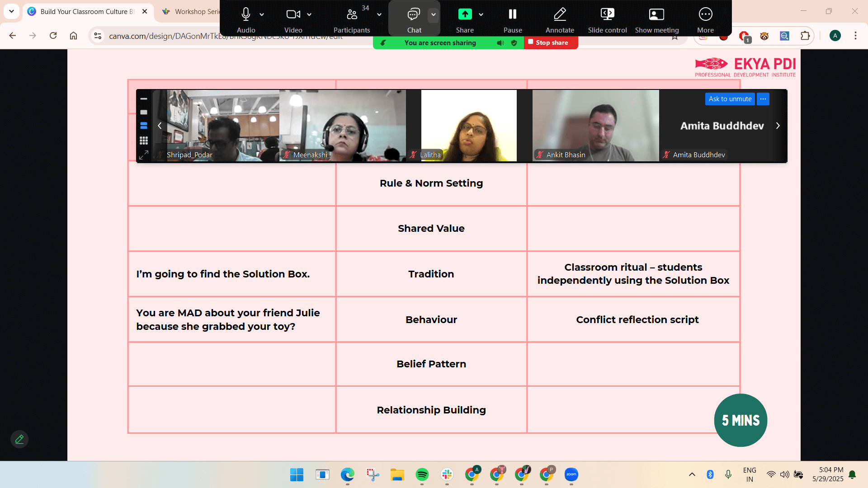Switch video panel to grid view
This screenshot has width=868, height=488.
point(144,141)
